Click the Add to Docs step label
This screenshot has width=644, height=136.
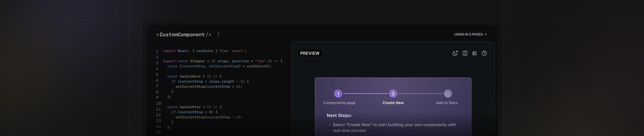coord(447,103)
